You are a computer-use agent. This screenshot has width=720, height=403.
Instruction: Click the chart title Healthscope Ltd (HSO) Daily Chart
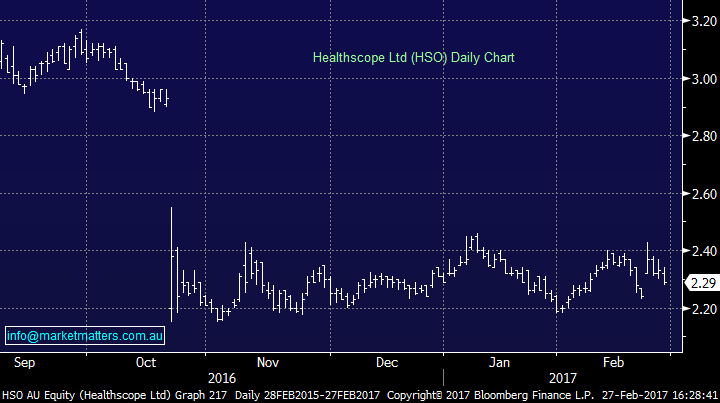pyautogui.click(x=413, y=58)
